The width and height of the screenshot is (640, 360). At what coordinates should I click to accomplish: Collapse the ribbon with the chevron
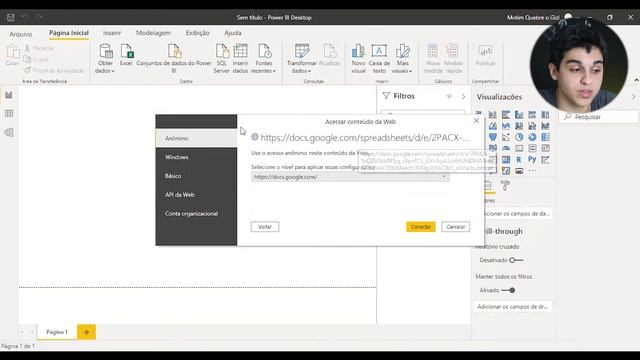pos(636,80)
